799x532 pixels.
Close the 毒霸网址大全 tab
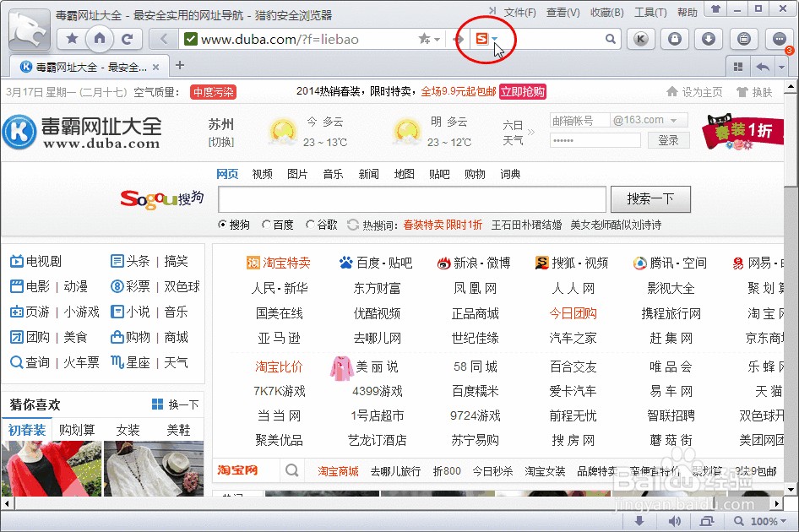[x=156, y=67]
